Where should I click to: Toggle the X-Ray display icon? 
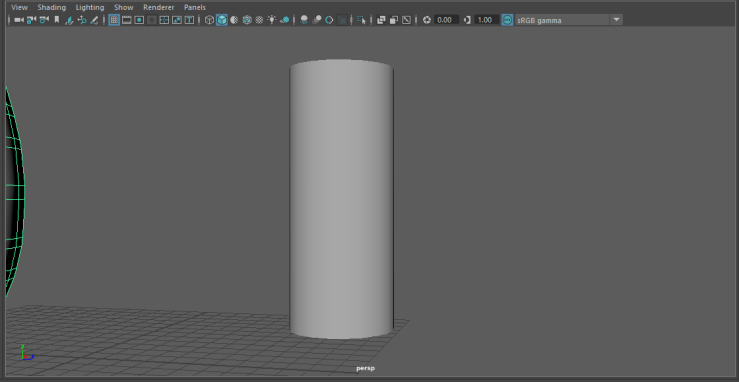(x=381, y=20)
